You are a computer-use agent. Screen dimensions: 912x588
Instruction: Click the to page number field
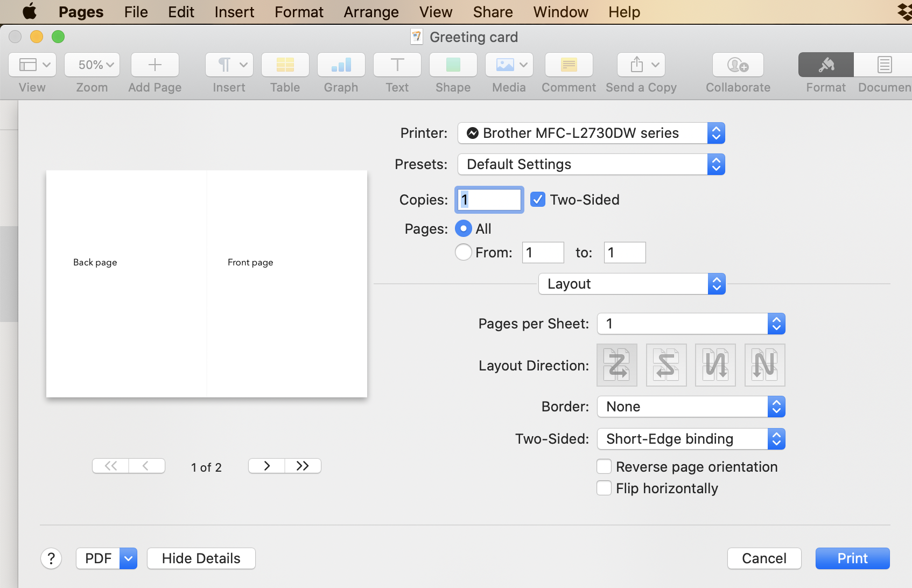[625, 253]
